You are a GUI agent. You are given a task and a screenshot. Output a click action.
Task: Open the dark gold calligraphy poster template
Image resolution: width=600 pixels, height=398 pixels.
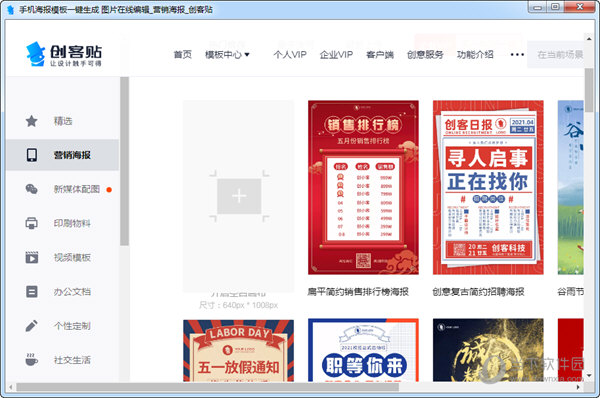click(x=488, y=350)
